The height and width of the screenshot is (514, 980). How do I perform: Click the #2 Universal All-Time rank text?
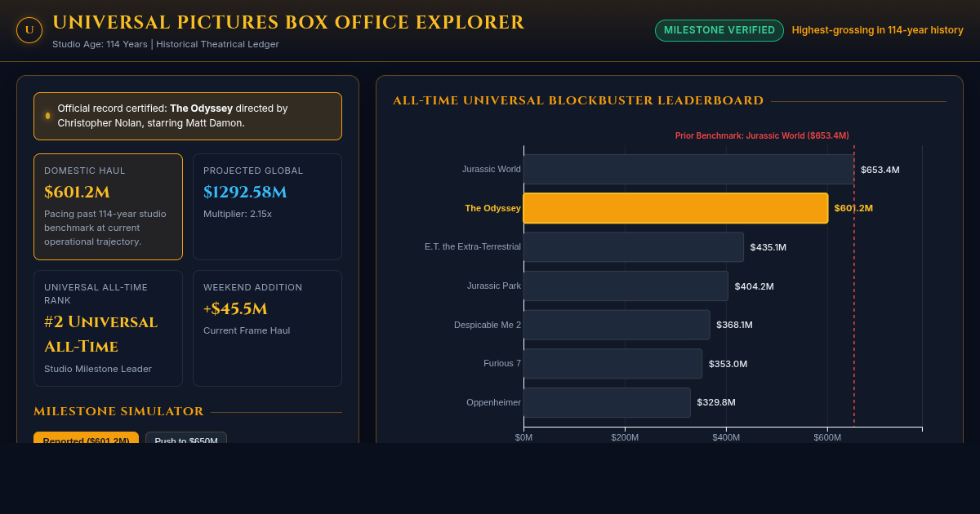click(100, 335)
